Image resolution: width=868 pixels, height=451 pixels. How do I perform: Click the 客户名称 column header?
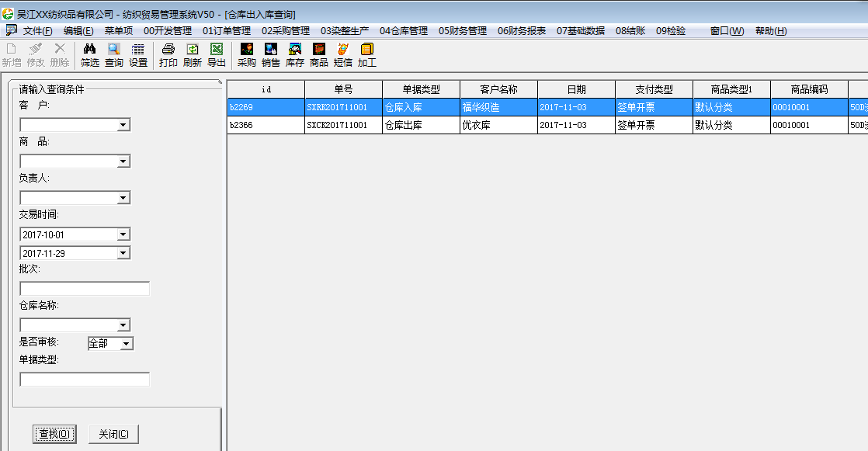click(498, 89)
